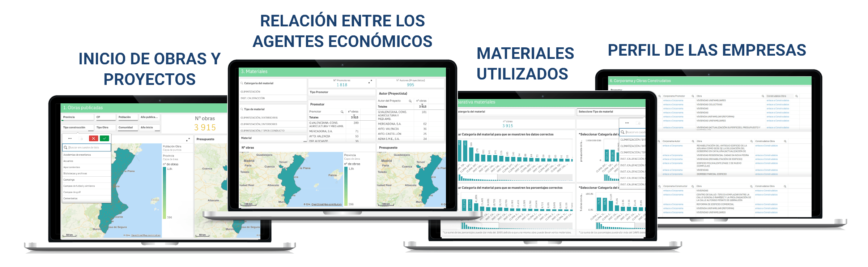868x267 pixels.
Task: Open the Tipo Obra filter pane
Action: pos(105,128)
